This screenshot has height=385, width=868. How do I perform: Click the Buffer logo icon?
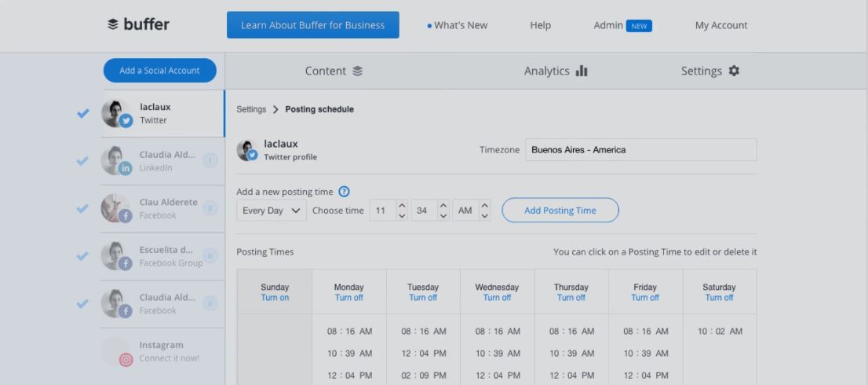click(x=113, y=25)
